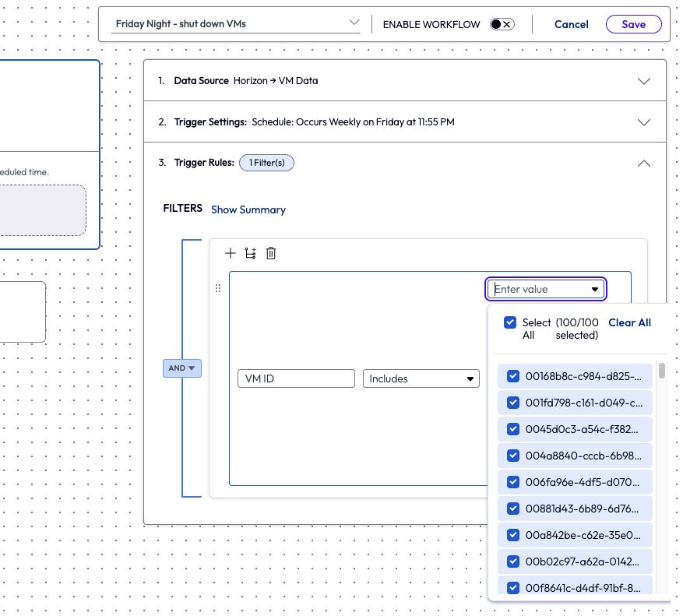Open the AND operator dropdown
The image size is (683, 616).
182,368
